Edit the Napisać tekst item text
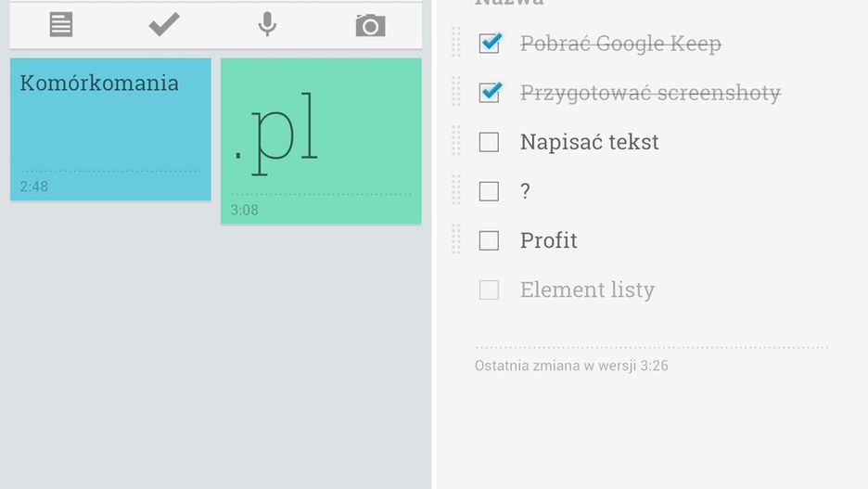This screenshot has height=489, width=868. pyautogui.click(x=589, y=142)
